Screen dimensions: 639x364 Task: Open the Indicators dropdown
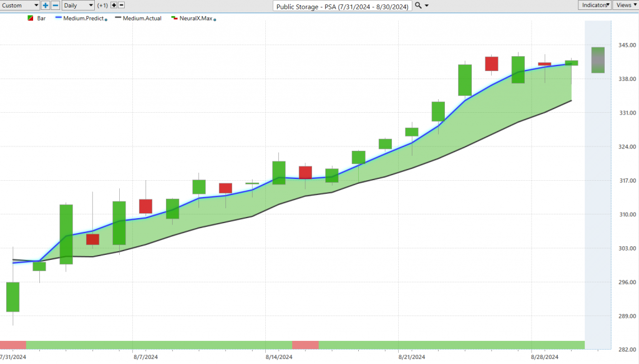(x=595, y=5)
